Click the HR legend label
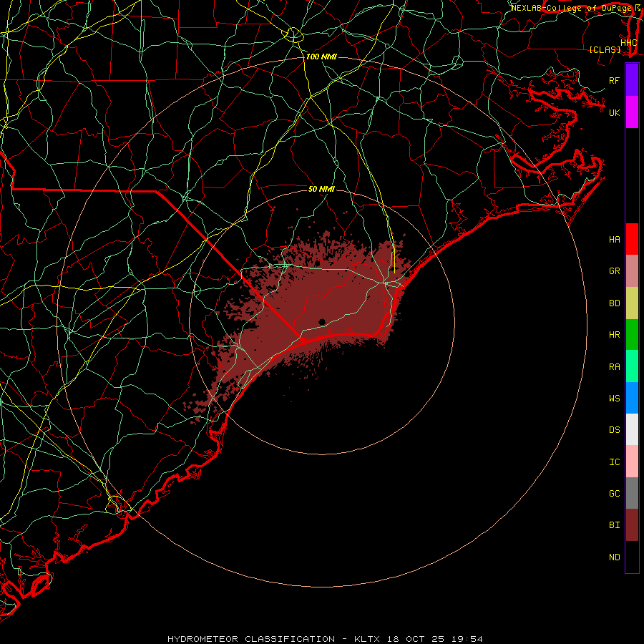 click(x=615, y=335)
